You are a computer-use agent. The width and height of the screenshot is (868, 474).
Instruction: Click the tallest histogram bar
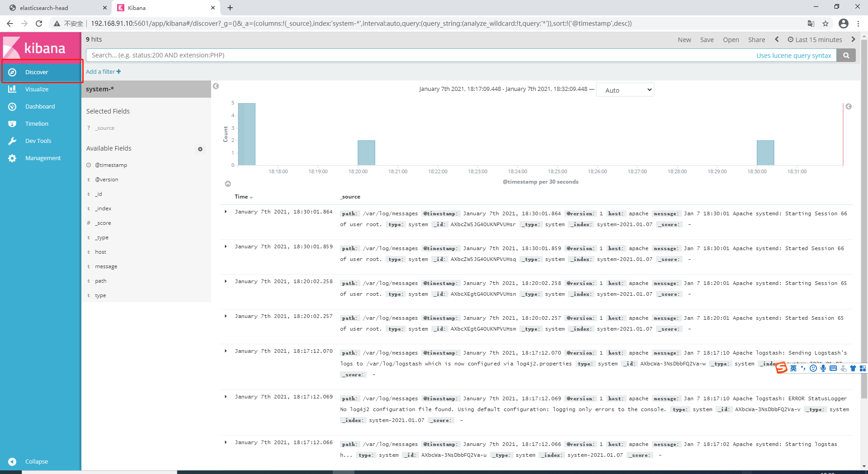click(247, 134)
